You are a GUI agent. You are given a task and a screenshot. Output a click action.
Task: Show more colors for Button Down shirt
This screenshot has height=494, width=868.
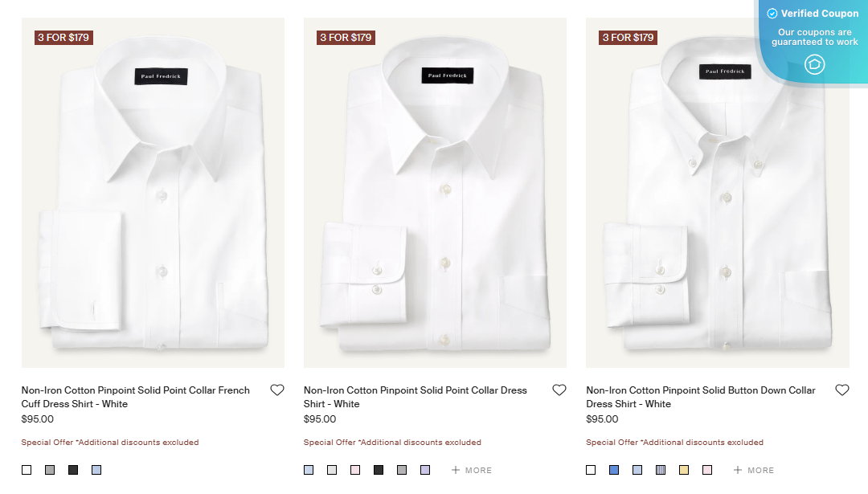(753, 470)
